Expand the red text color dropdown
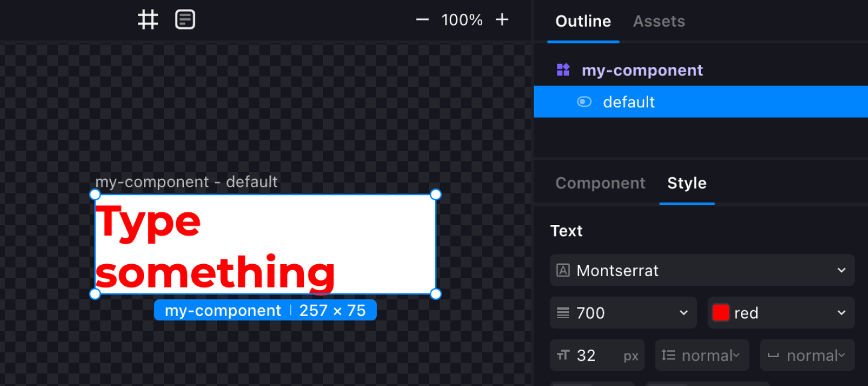Viewport: 868px width, 386px height. point(841,313)
